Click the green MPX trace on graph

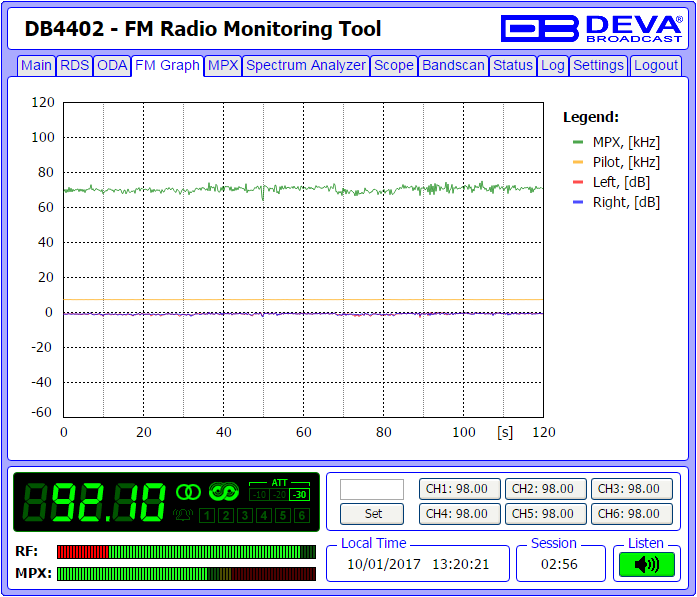[304, 189]
